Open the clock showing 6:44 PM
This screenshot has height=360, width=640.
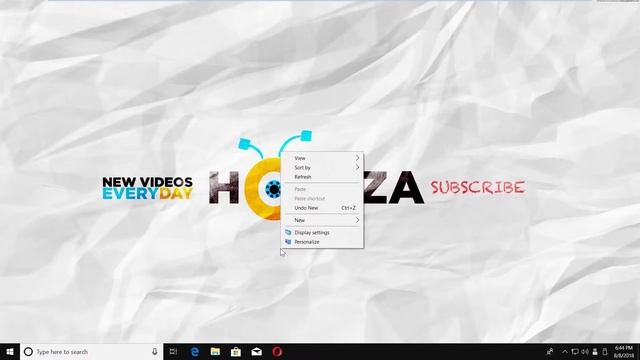[x=624, y=352]
